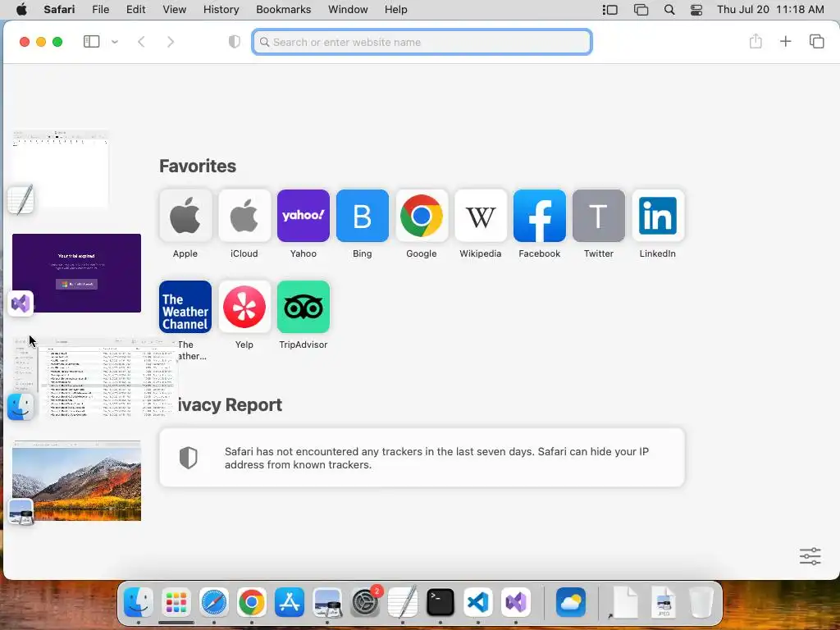This screenshot has height=630, width=840.
Task: Go forward with the forward arrow
Action: click(x=171, y=42)
